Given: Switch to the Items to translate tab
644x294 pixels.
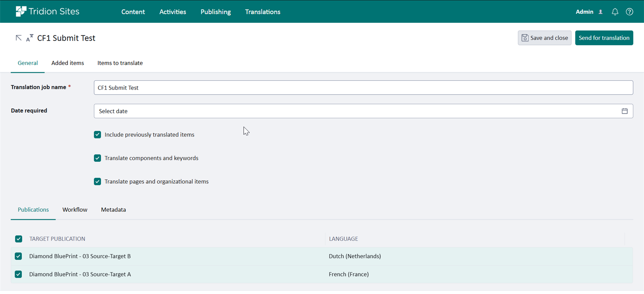Looking at the screenshot, I should pyautogui.click(x=120, y=63).
